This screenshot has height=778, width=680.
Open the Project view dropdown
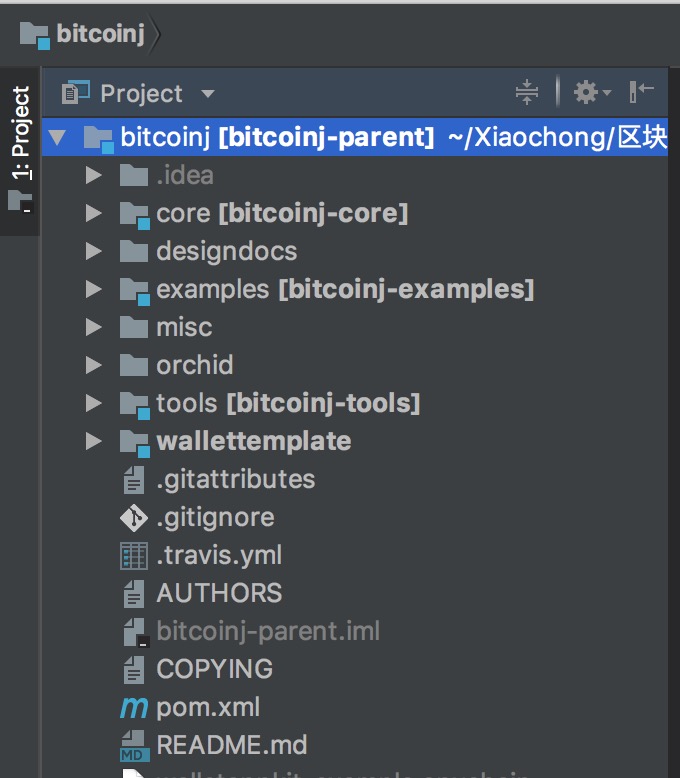[207, 94]
